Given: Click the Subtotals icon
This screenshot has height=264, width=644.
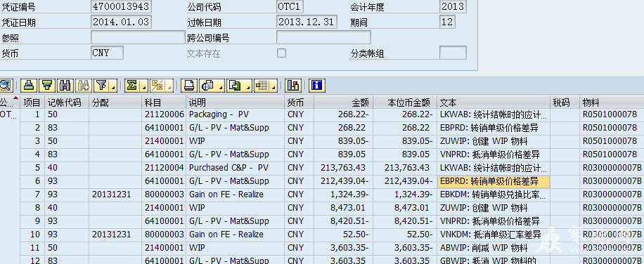Looking at the screenshot, I should [x=157, y=85].
